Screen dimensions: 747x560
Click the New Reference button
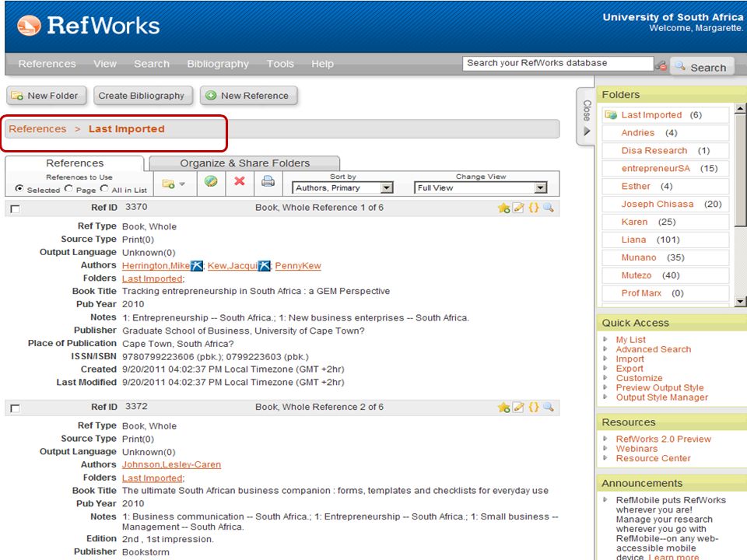point(249,96)
